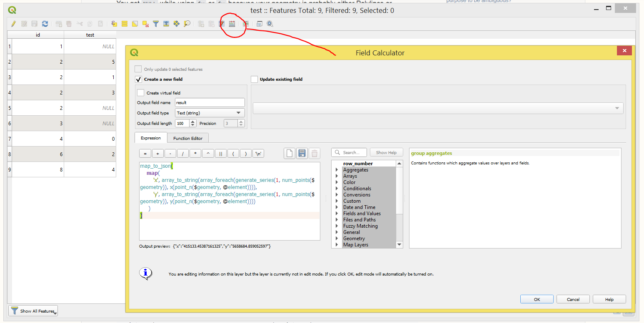Click inside the expression editor text area

(230, 201)
